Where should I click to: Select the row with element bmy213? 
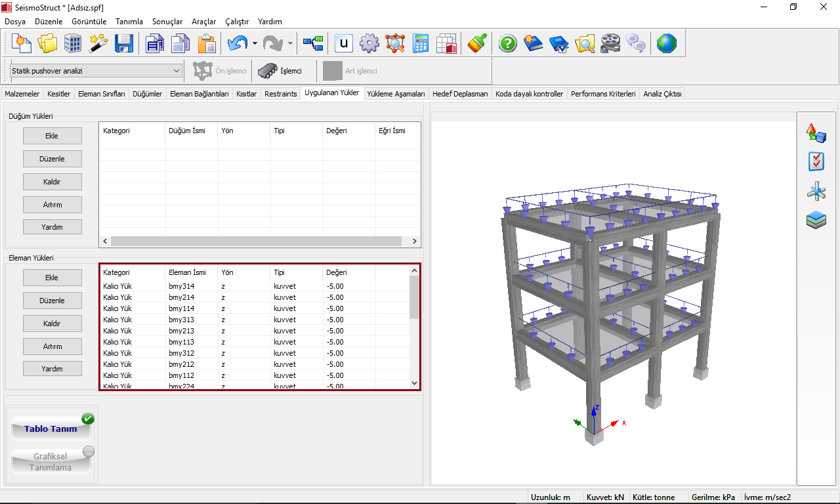click(255, 331)
